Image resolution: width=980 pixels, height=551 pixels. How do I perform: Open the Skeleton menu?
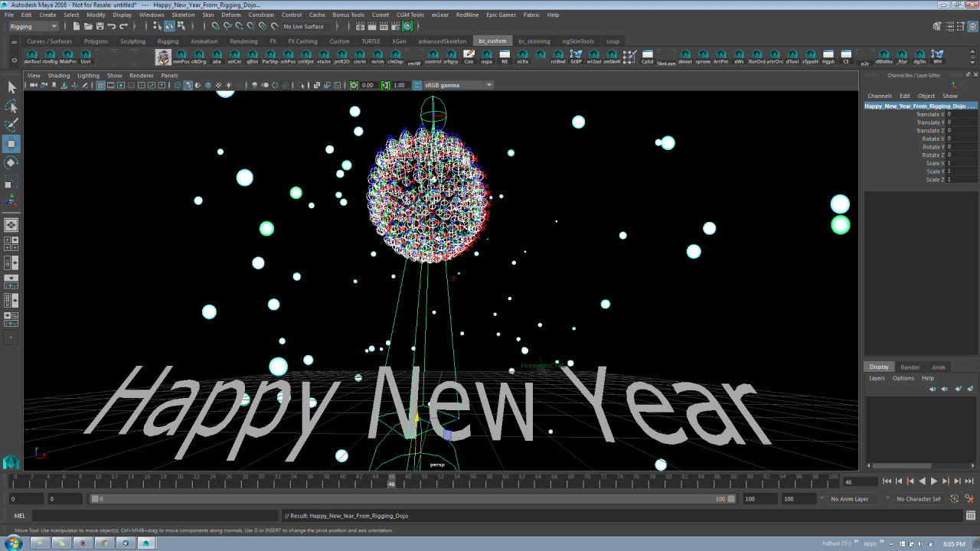pos(183,15)
